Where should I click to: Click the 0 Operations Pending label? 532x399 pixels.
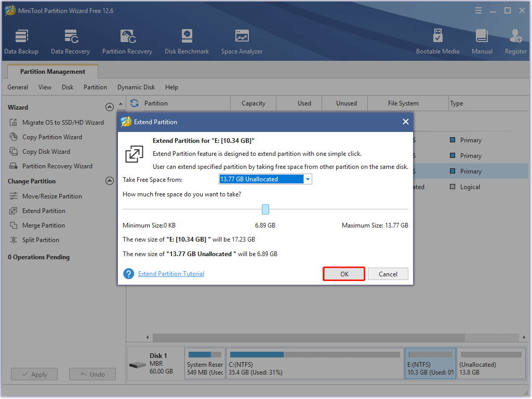[x=38, y=257]
